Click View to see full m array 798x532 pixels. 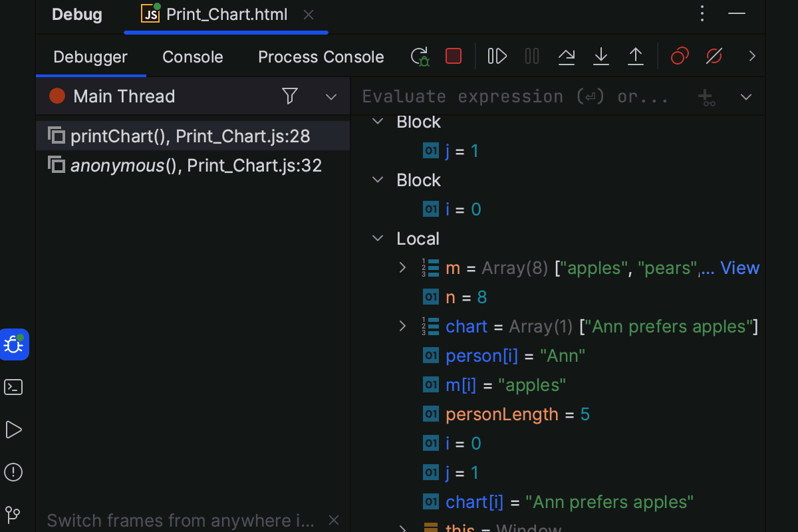coord(740,267)
